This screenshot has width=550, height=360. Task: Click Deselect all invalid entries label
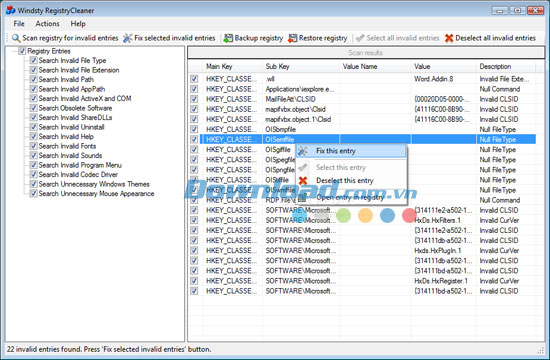pos(495,38)
